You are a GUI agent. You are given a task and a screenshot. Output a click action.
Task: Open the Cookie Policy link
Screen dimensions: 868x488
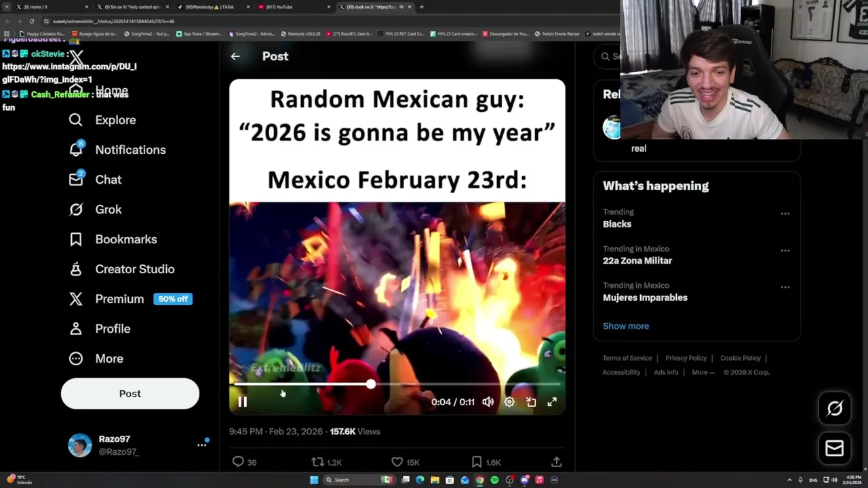point(741,358)
